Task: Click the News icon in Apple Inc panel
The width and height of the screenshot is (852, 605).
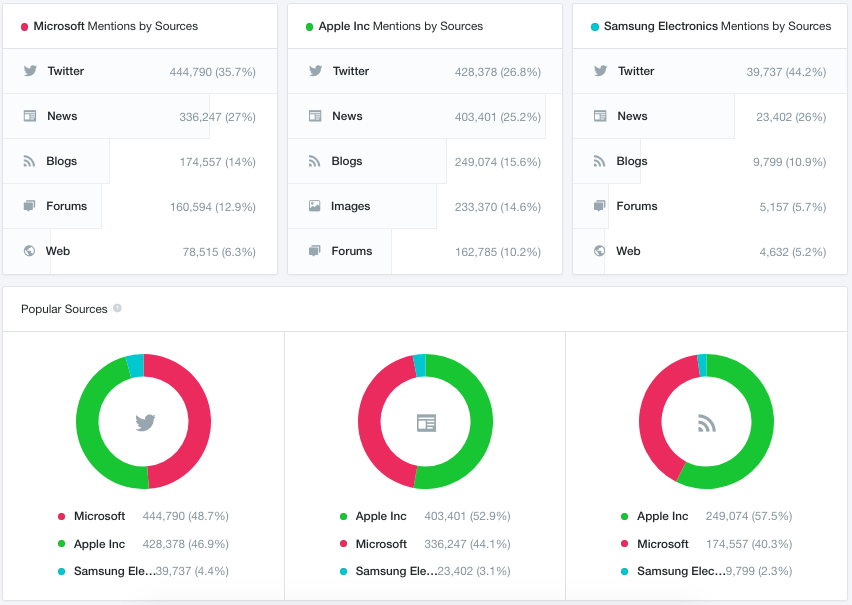Action: point(315,116)
